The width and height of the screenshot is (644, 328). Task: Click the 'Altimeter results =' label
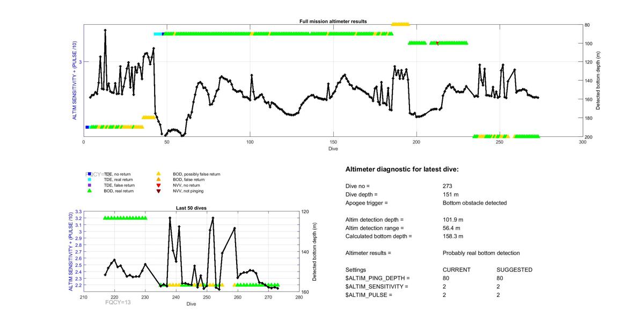pyautogui.click(x=369, y=253)
